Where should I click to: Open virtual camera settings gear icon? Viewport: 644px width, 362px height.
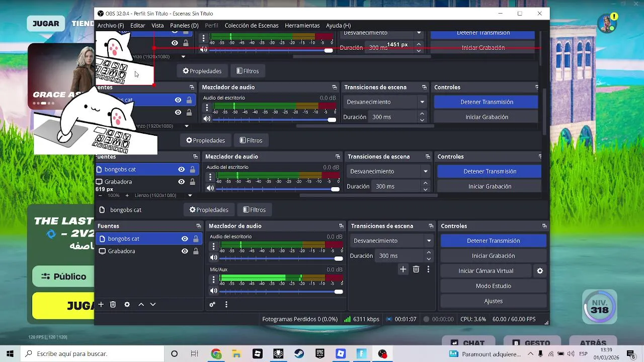(x=540, y=271)
